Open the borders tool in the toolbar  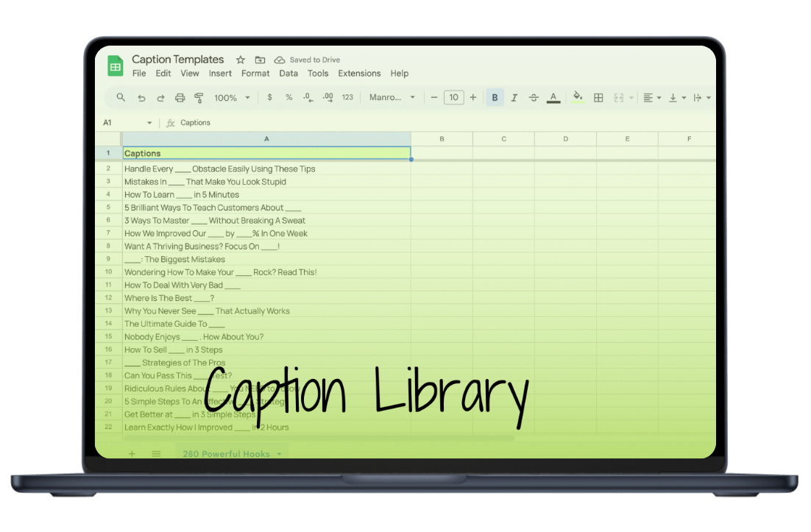(x=598, y=98)
